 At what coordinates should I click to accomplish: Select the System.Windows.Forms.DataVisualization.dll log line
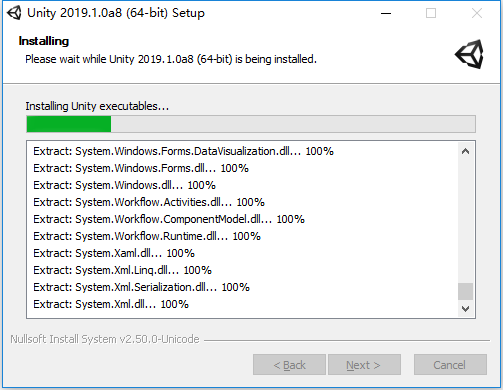click(183, 151)
